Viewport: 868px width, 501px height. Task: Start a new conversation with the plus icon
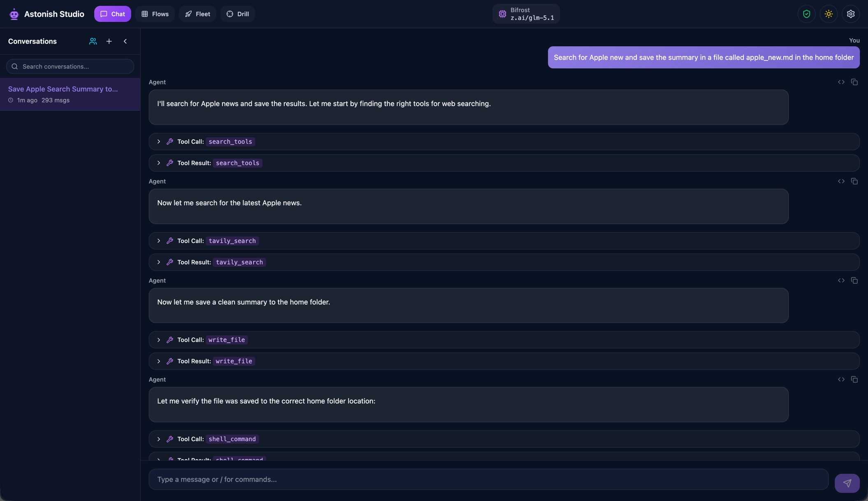point(109,41)
